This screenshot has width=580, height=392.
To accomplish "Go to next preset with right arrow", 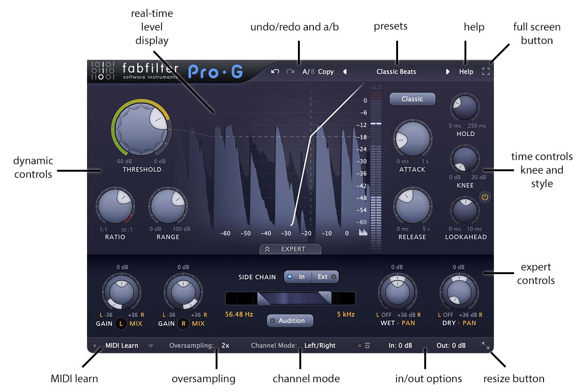I will 448,72.
